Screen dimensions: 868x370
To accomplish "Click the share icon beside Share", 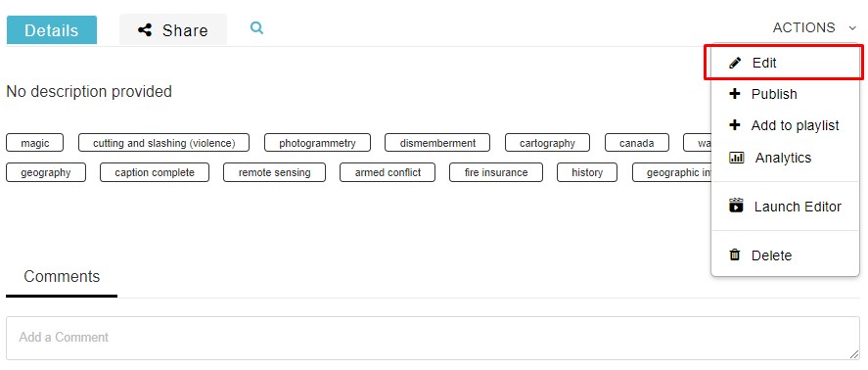I will 145,30.
